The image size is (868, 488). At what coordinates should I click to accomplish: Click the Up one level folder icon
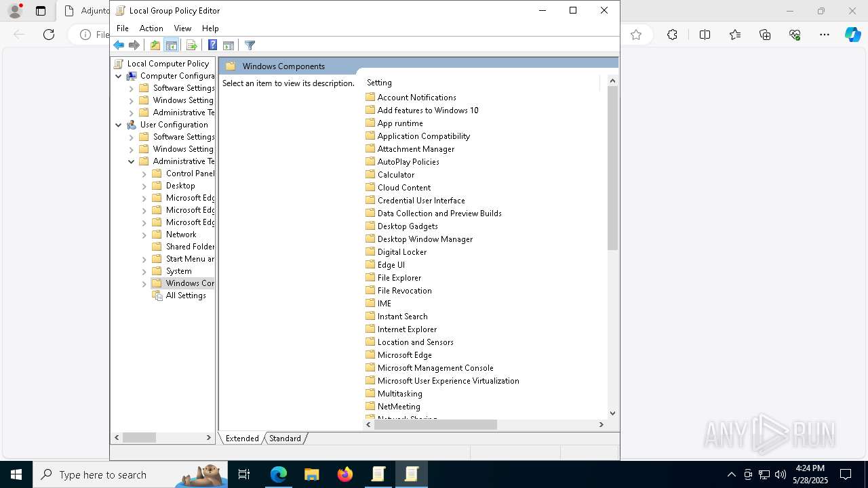(155, 45)
